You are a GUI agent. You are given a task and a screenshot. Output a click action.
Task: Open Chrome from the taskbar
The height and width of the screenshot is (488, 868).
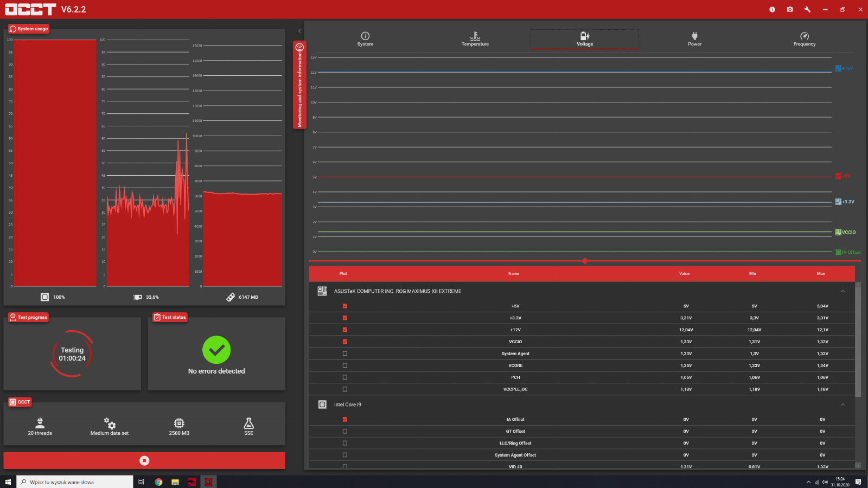pyautogui.click(x=158, y=482)
